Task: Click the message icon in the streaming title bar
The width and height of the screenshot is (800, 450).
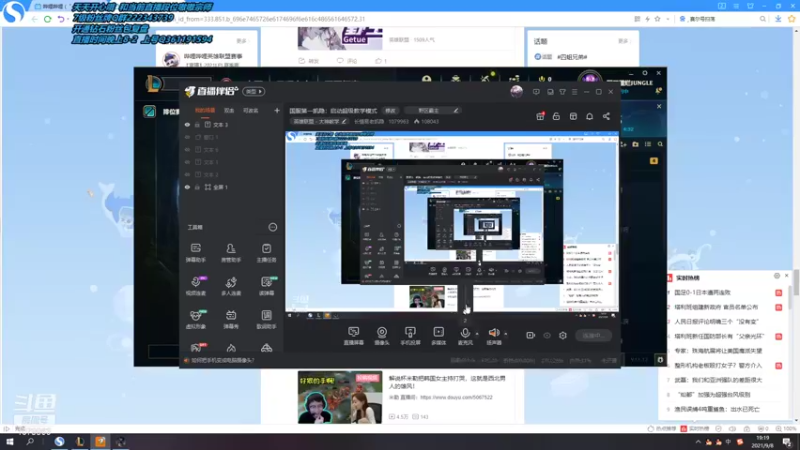Action: pos(536,92)
